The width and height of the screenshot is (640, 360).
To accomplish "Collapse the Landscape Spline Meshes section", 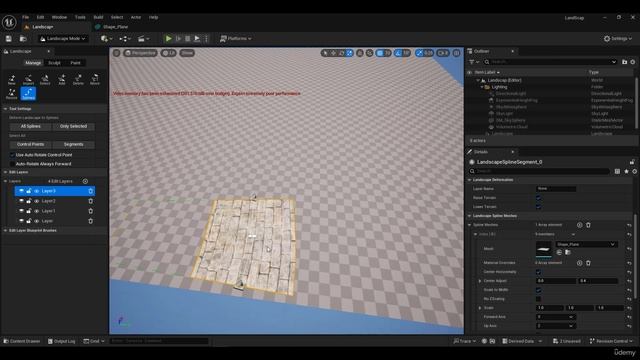I will (470, 216).
